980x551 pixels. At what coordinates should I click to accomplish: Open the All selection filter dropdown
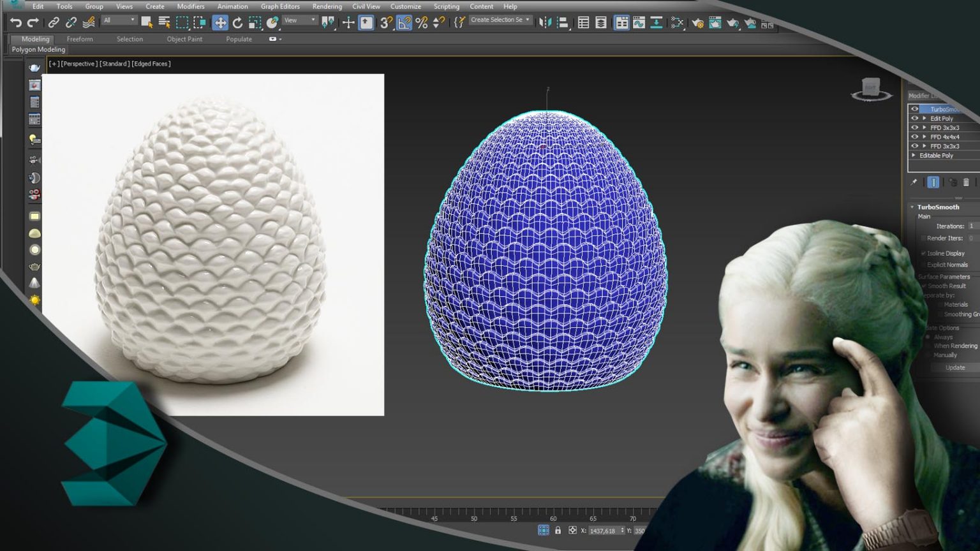coord(119,20)
